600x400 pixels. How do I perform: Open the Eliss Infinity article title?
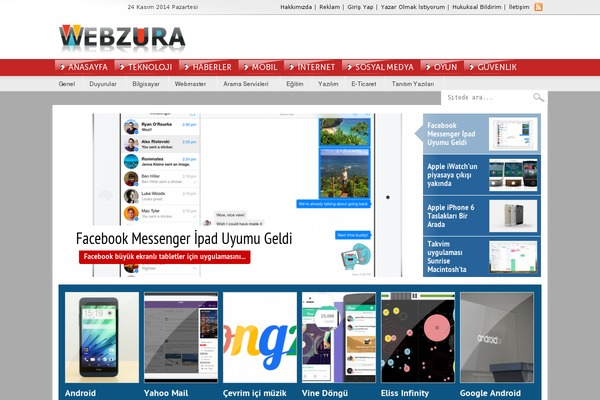pyautogui.click(x=405, y=393)
